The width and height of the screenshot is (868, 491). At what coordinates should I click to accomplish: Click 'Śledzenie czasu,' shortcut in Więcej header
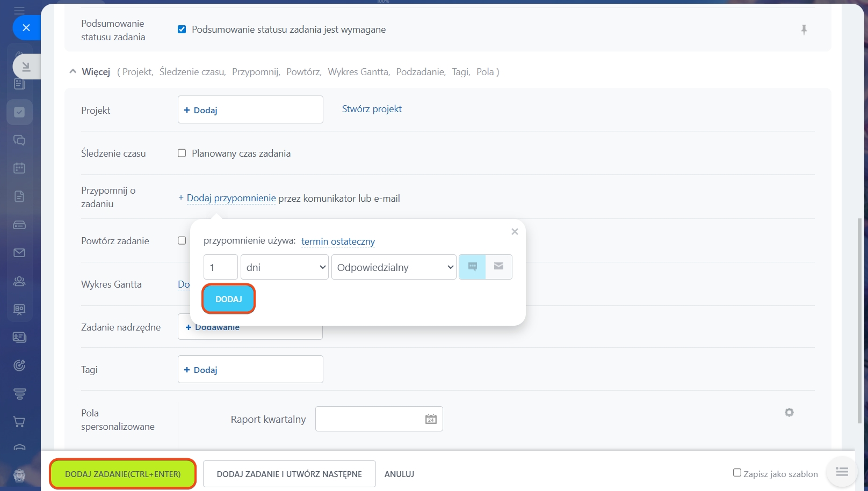[x=193, y=72]
